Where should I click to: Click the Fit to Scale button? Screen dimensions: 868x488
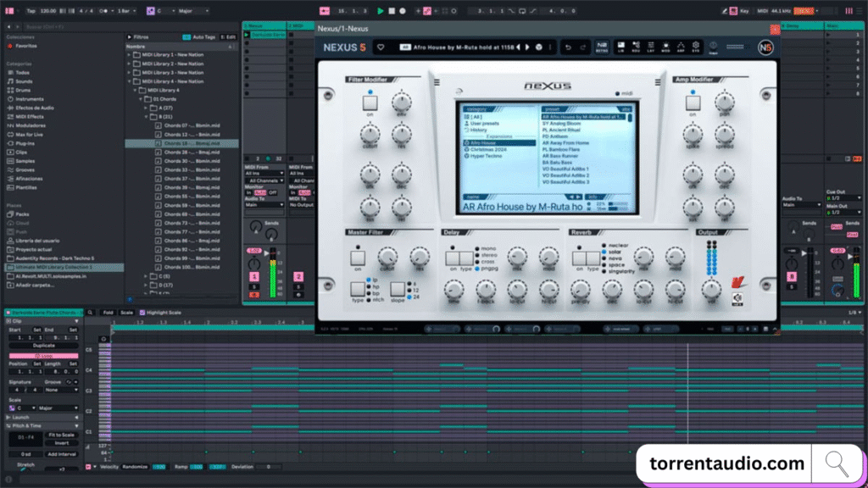click(x=60, y=435)
